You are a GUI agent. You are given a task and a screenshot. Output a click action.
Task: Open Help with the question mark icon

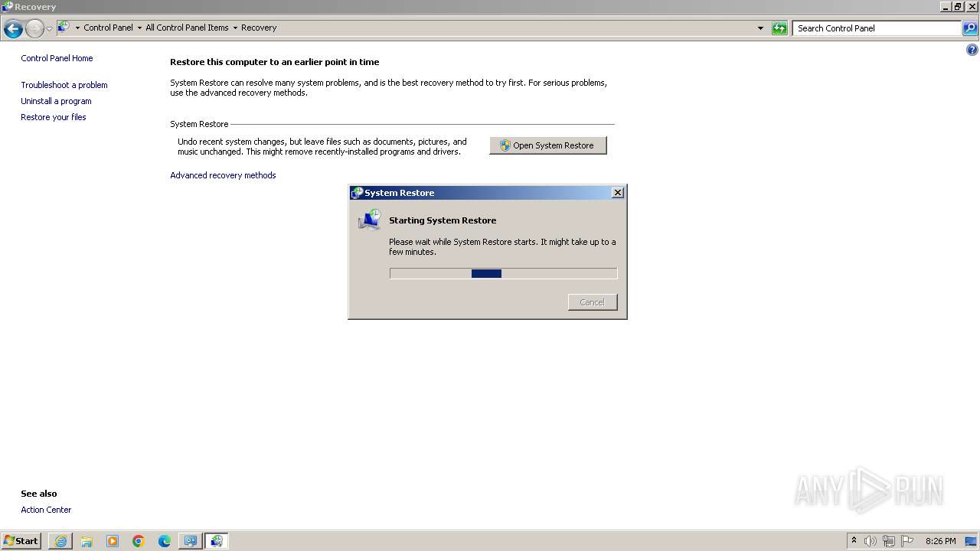pyautogui.click(x=972, y=51)
